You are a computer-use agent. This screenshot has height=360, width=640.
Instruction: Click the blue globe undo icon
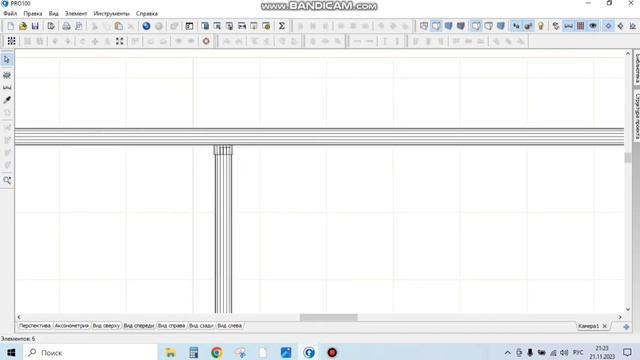point(146,26)
